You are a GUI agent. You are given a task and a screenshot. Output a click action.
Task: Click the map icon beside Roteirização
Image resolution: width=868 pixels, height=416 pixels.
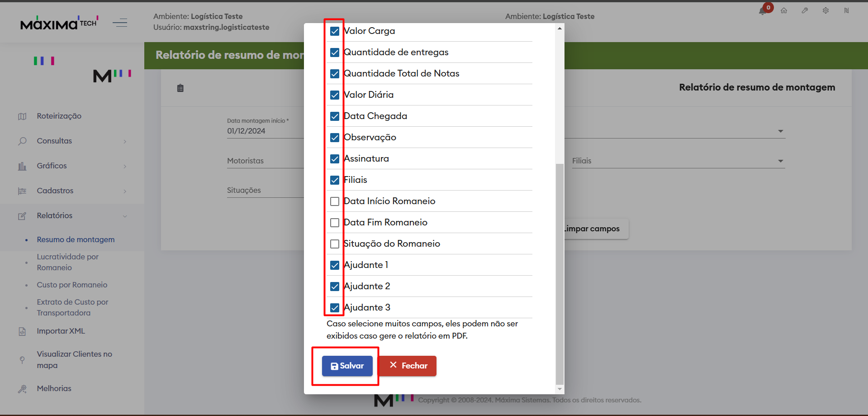22,116
